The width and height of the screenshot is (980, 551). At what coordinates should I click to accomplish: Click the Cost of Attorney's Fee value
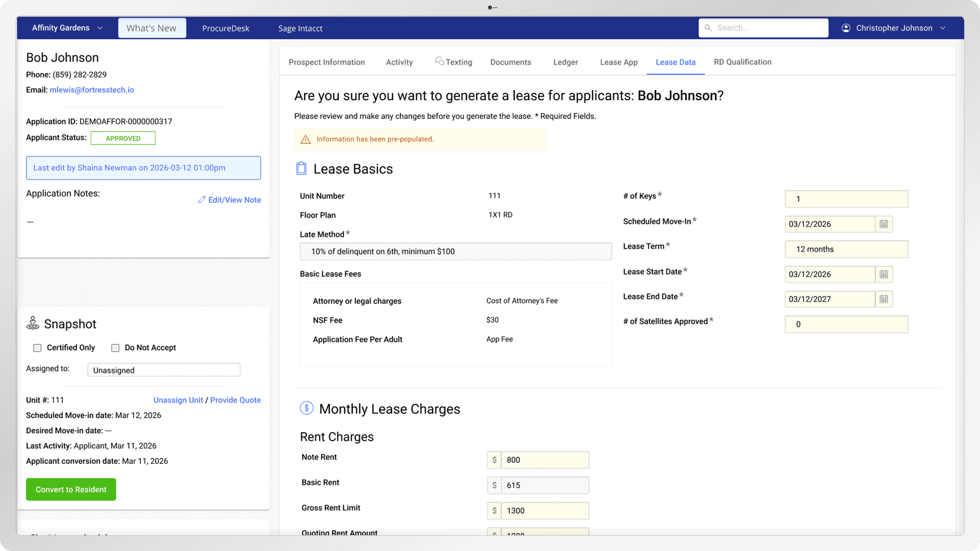coord(522,301)
